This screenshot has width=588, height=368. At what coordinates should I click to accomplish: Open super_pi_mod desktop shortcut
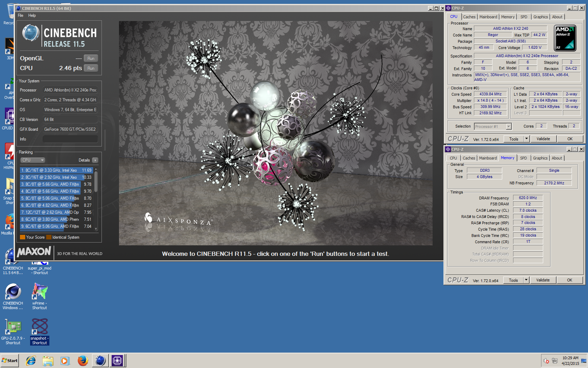[40, 268]
